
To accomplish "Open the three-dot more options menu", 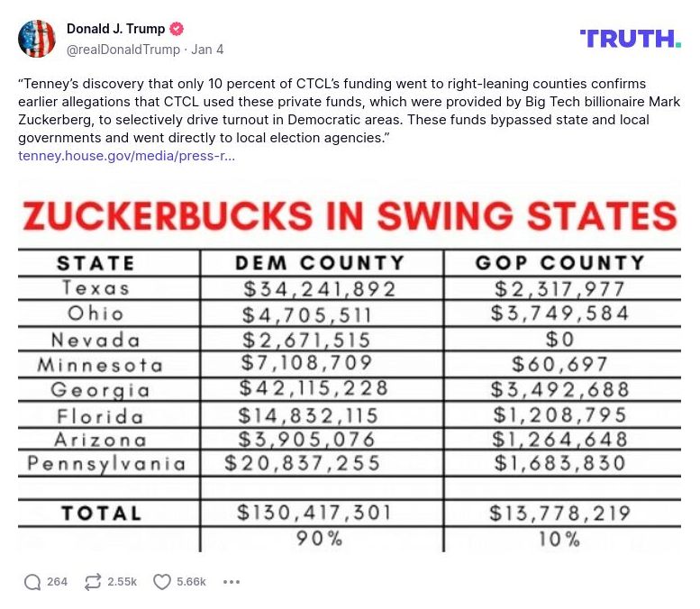I will point(232,582).
